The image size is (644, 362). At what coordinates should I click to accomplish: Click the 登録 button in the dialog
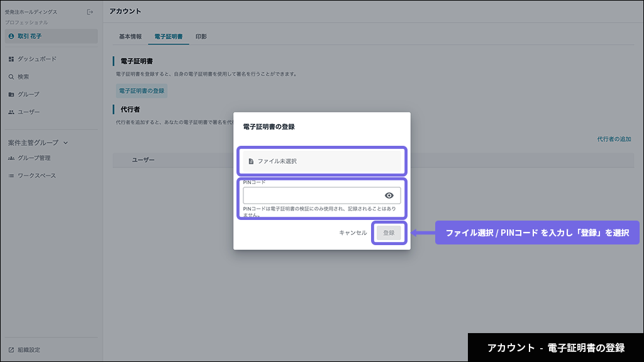click(389, 233)
